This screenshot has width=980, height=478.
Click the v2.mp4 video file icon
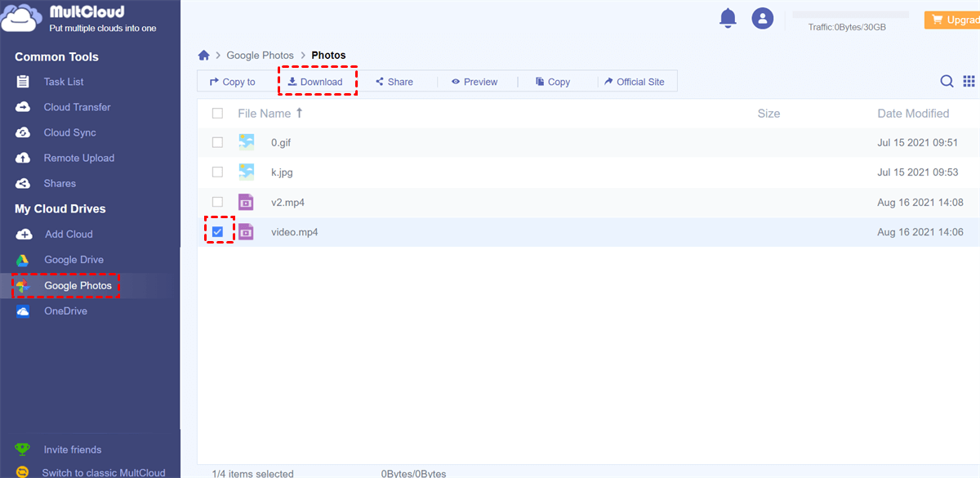pyautogui.click(x=246, y=202)
